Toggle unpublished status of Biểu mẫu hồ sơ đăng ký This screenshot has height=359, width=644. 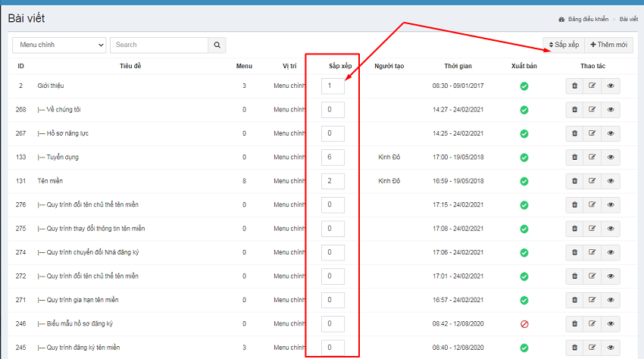coord(524,324)
